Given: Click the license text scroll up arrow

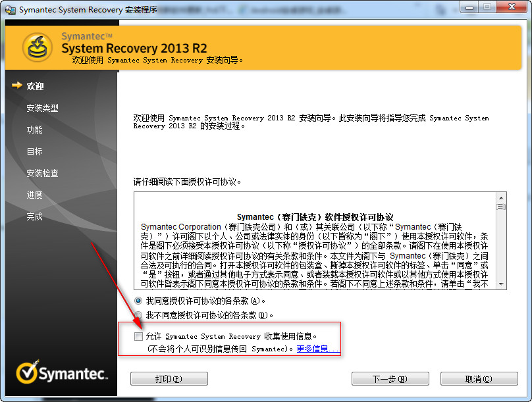Looking at the screenshot, I should point(501,197).
